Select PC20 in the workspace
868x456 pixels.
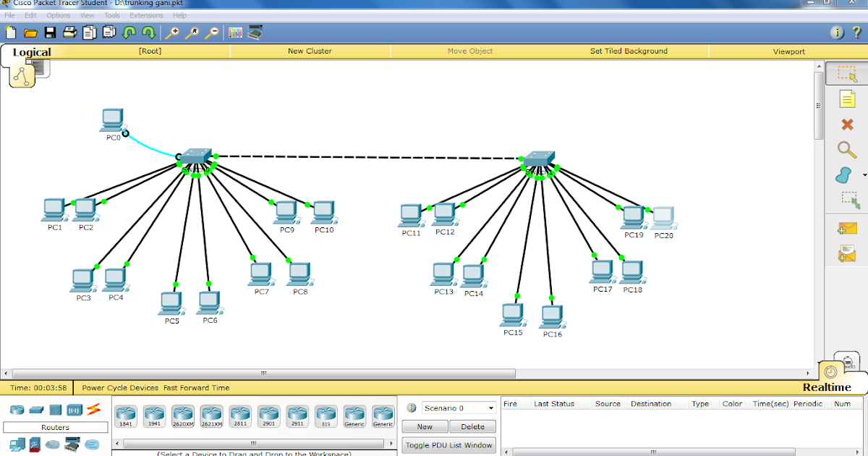[x=663, y=219]
